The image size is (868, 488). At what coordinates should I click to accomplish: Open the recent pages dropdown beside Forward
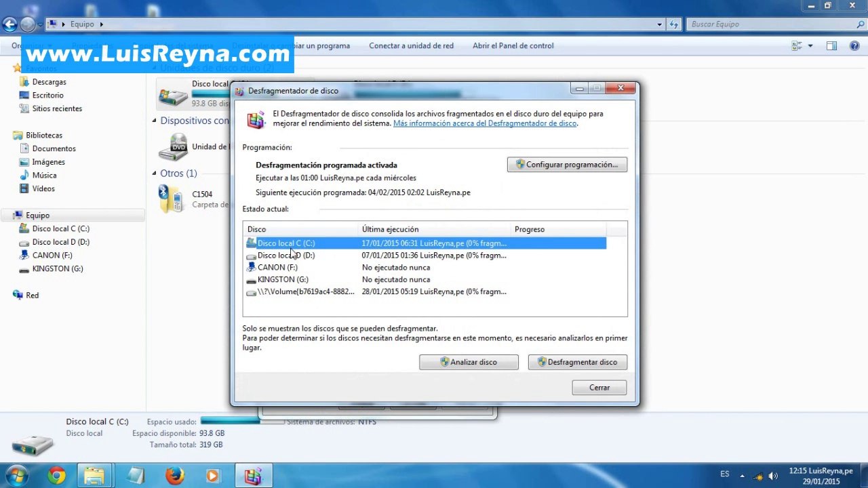point(40,24)
